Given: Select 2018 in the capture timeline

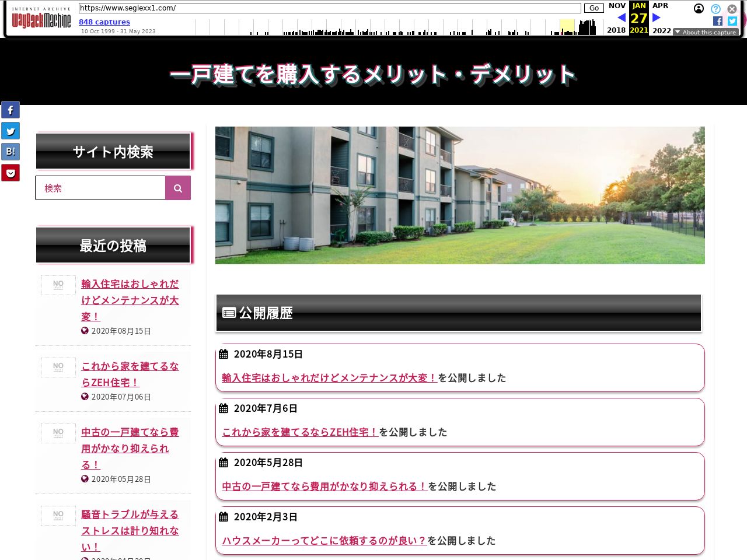Looking at the screenshot, I should coord(616,30).
